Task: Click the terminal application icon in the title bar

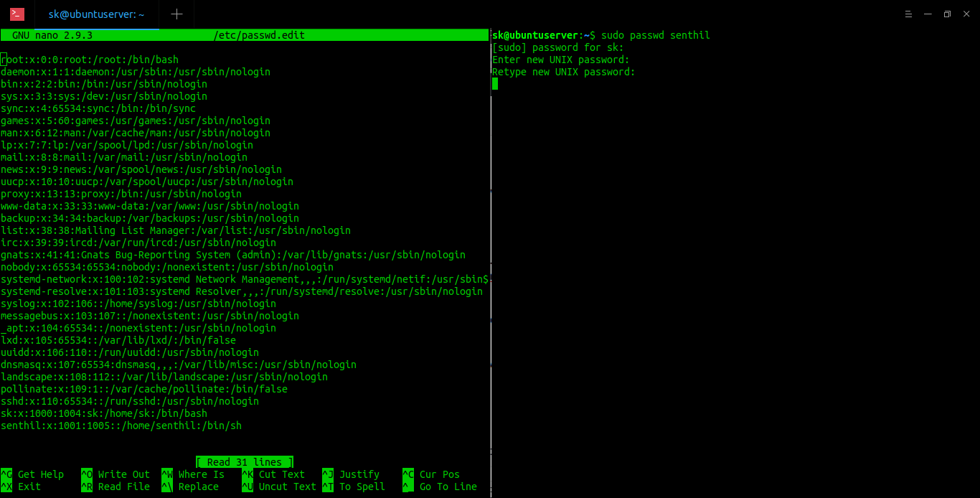Action: click(16, 14)
